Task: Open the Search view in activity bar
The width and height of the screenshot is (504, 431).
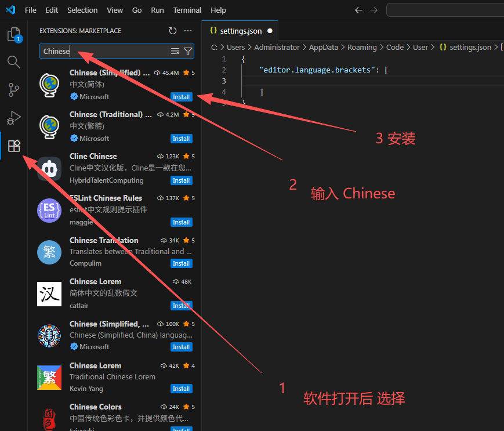Action: 13,62
